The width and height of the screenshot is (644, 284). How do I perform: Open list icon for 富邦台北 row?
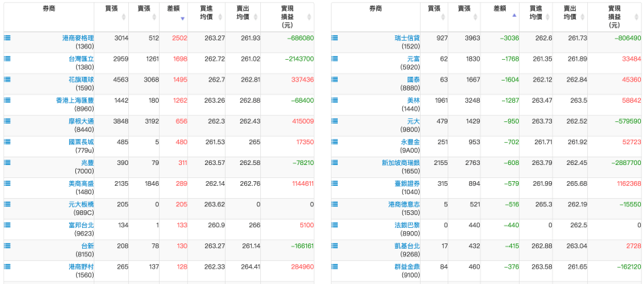7,224
